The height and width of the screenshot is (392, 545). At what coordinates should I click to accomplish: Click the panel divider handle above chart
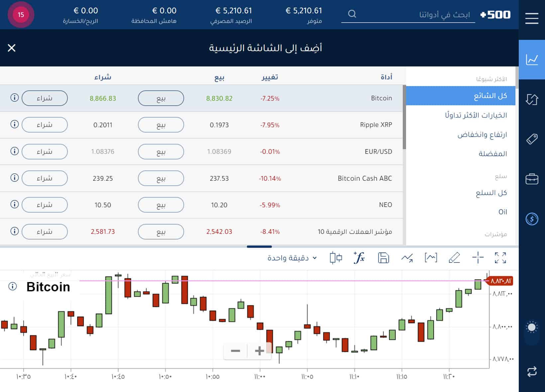(x=259, y=246)
